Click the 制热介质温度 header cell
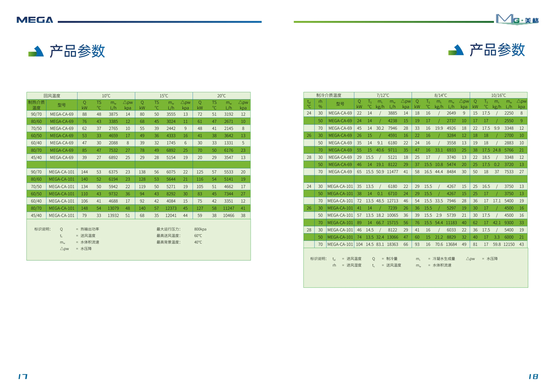Screen dimensions: 555x392 (x=37, y=105)
